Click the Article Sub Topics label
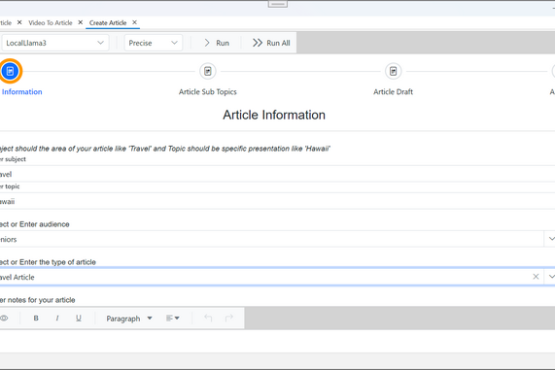 [208, 92]
